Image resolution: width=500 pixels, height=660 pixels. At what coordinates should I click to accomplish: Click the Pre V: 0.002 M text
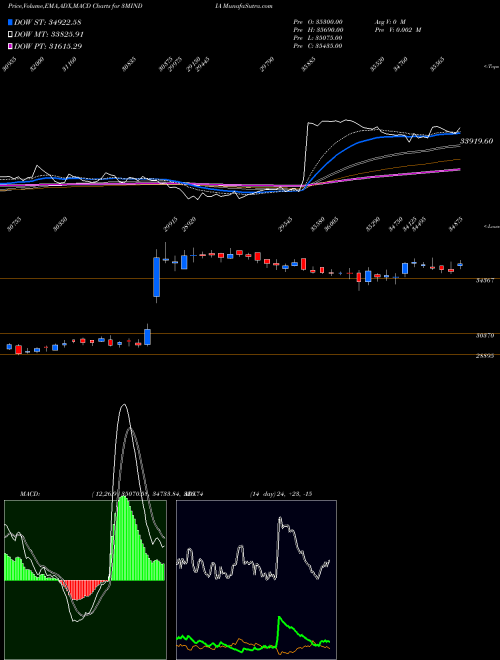click(x=398, y=30)
